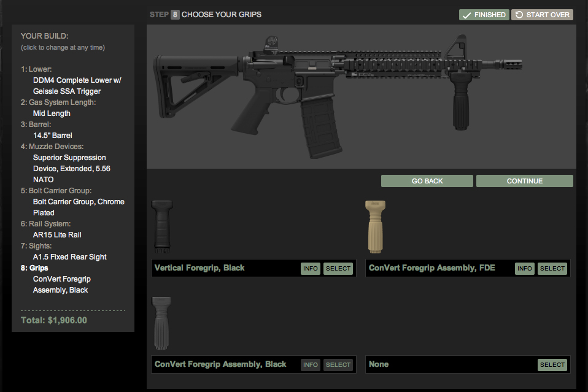Click the Start Over button
Viewport: 588px width, 392px height.
click(x=542, y=15)
